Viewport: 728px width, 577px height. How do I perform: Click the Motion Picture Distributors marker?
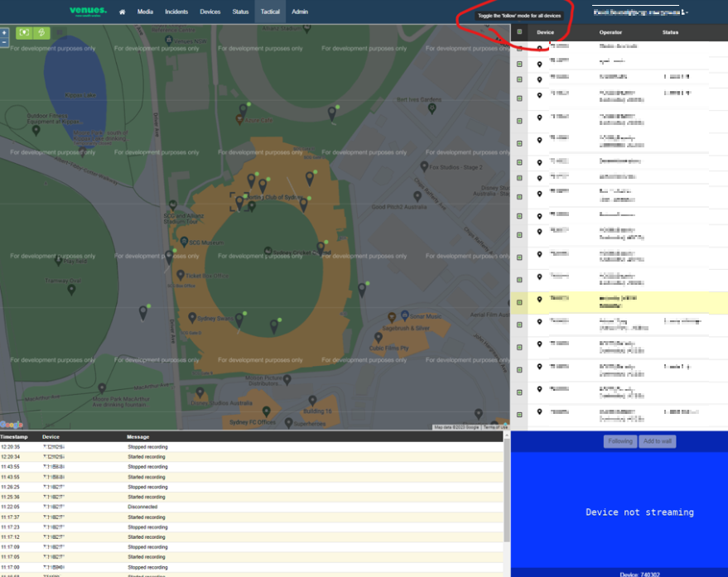point(287,380)
